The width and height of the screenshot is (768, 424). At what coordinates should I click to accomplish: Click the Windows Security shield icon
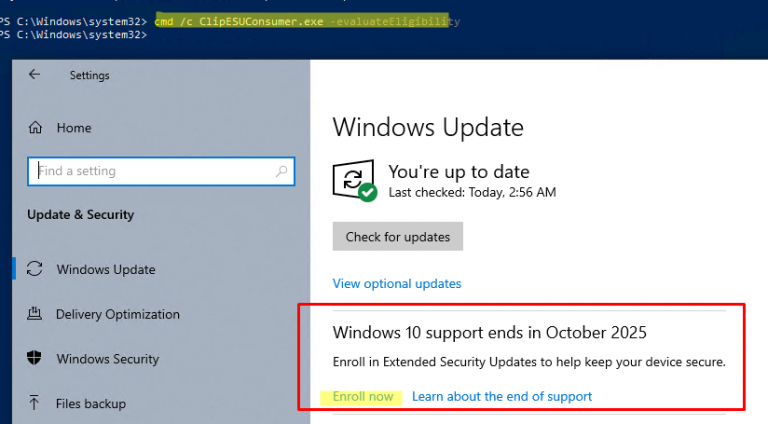(x=35, y=359)
